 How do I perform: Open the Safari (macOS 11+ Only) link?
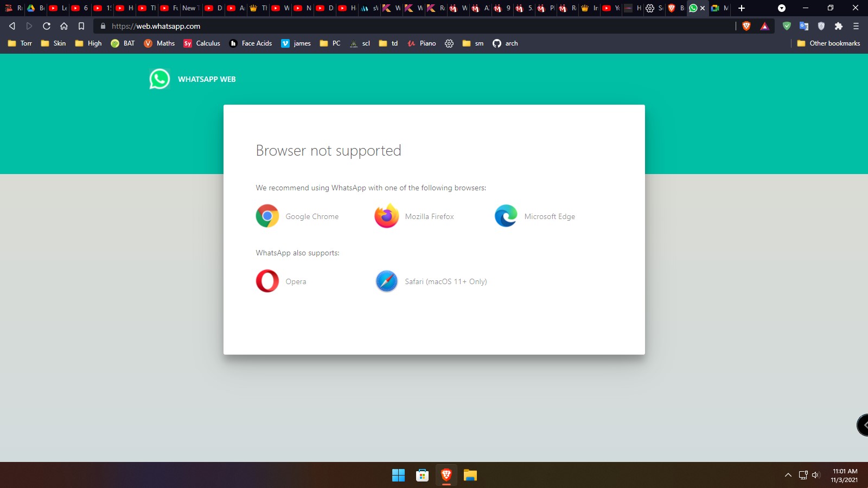446,281
